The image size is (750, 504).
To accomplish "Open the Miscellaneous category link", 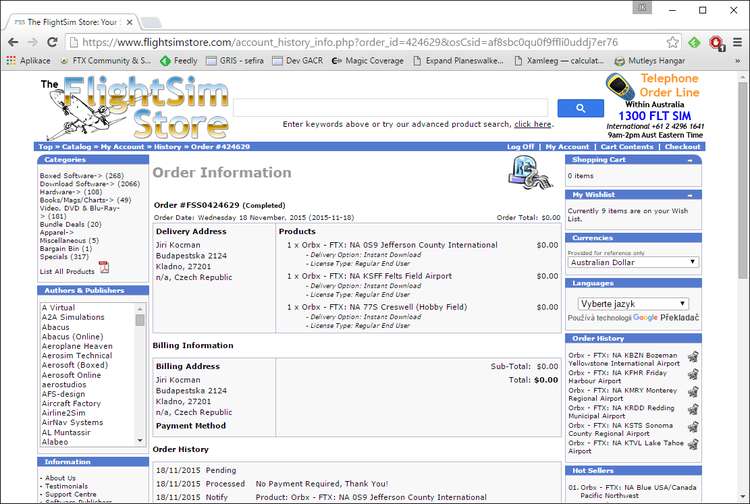I will click(69, 241).
